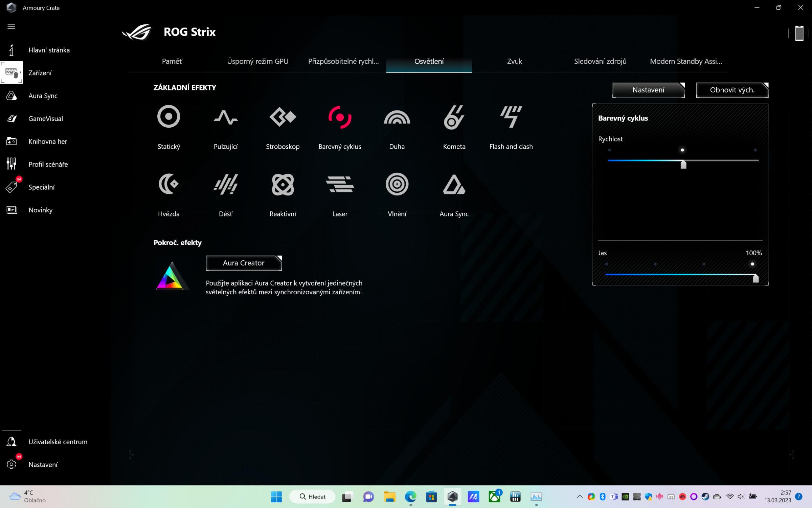
Task: Click the Obnovit vých. reset button
Action: tap(732, 90)
